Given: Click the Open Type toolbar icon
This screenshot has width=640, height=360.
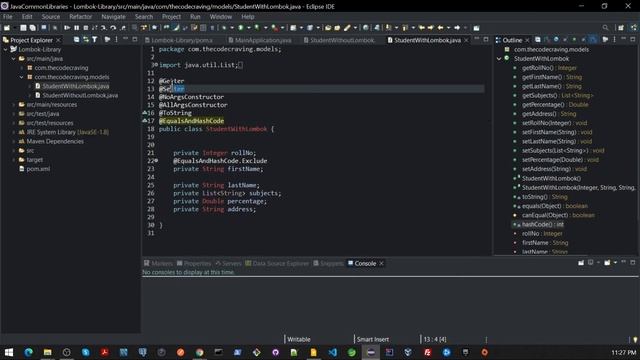Looking at the screenshot, I should click(x=328, y=28).
